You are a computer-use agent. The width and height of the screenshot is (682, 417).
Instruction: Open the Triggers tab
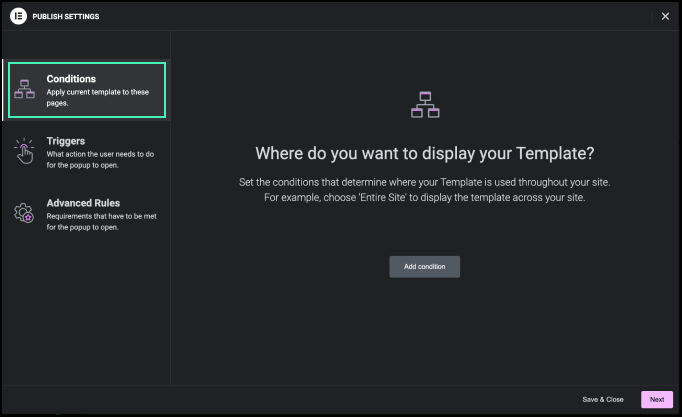(65, 141)
